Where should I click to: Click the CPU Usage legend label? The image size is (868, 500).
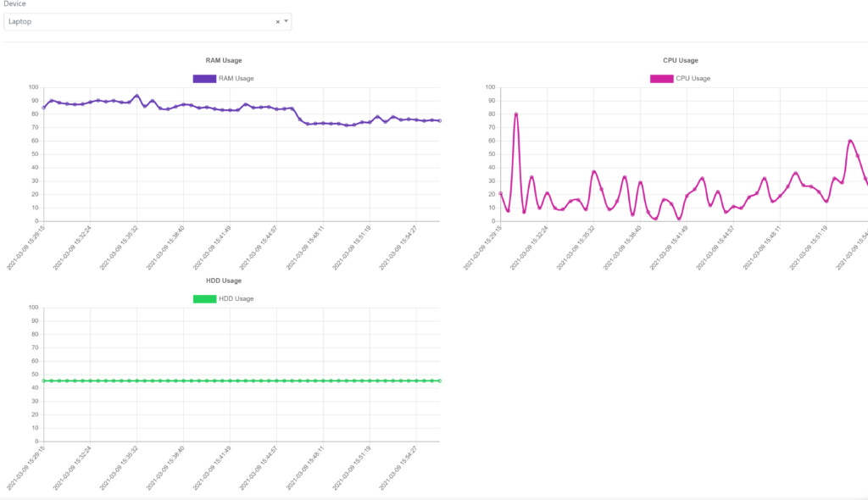[693, 79]
